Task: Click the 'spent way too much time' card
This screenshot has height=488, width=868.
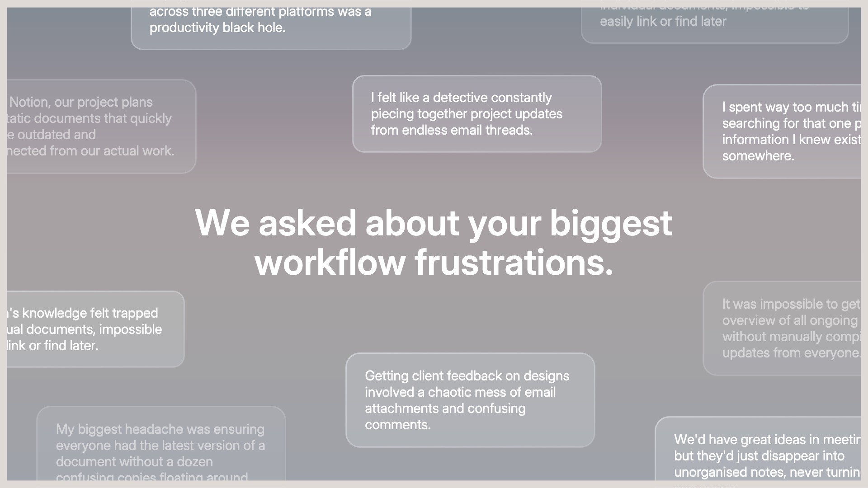Action: click(x=782, y=131)
